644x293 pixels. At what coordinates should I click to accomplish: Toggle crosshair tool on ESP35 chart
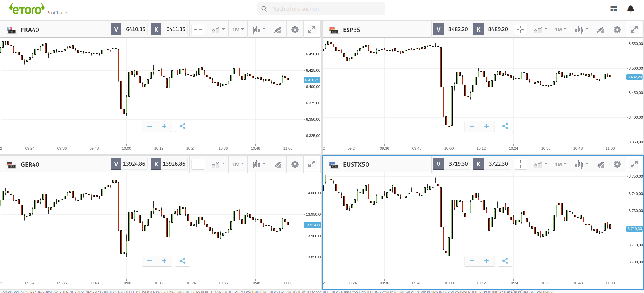click(x=520, y=30)
